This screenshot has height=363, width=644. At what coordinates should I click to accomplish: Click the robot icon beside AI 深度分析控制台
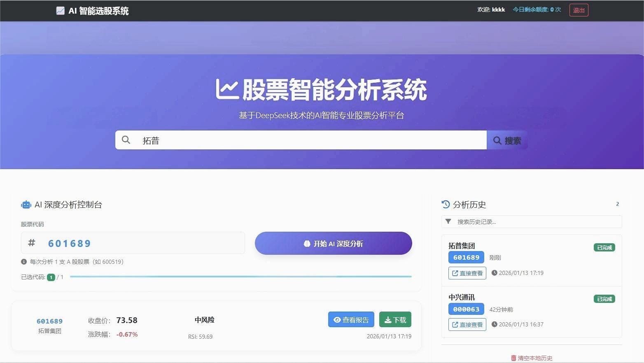26,205
